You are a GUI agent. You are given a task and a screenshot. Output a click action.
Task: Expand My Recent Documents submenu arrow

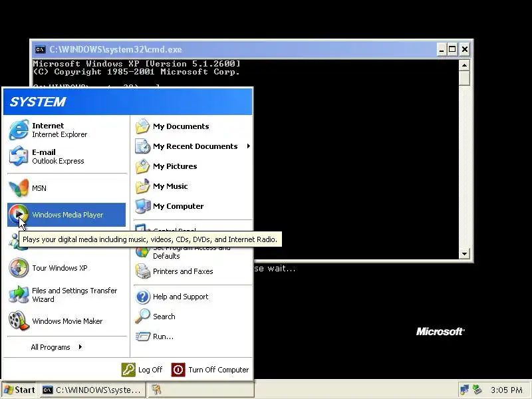point(249,146)
